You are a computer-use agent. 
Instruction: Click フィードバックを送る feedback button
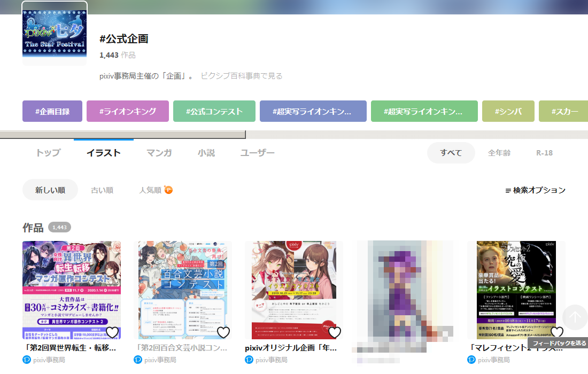click(x=559, y=343)
